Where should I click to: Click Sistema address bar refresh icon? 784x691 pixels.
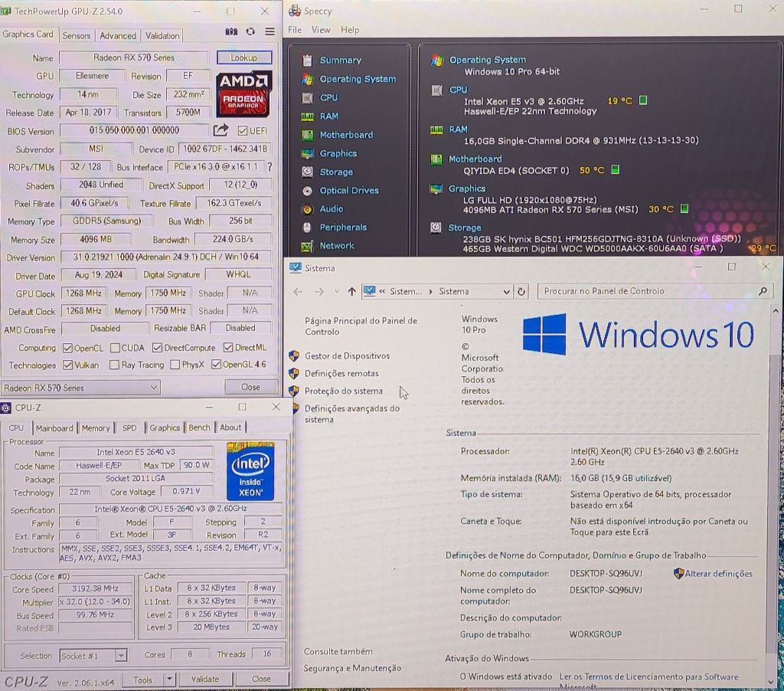[521, 292]
